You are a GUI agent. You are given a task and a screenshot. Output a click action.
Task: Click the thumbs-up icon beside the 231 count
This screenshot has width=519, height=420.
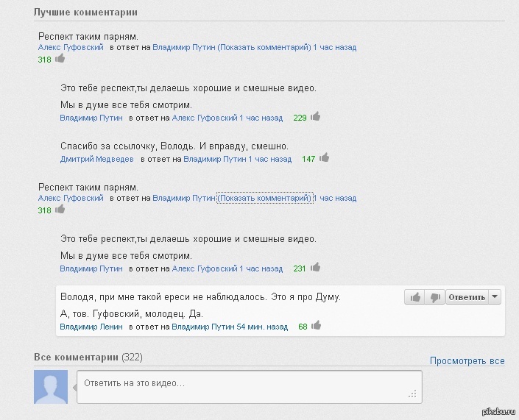click(x=315, y=268)
